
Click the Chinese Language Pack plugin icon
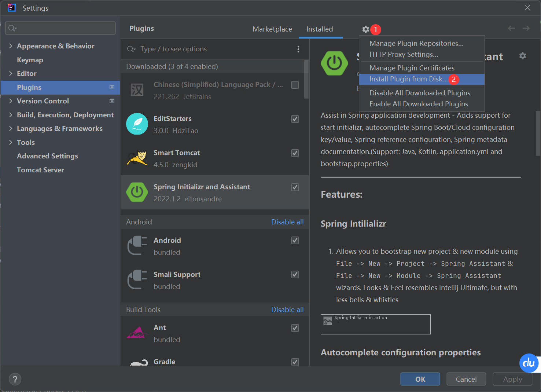pos(137,90)
